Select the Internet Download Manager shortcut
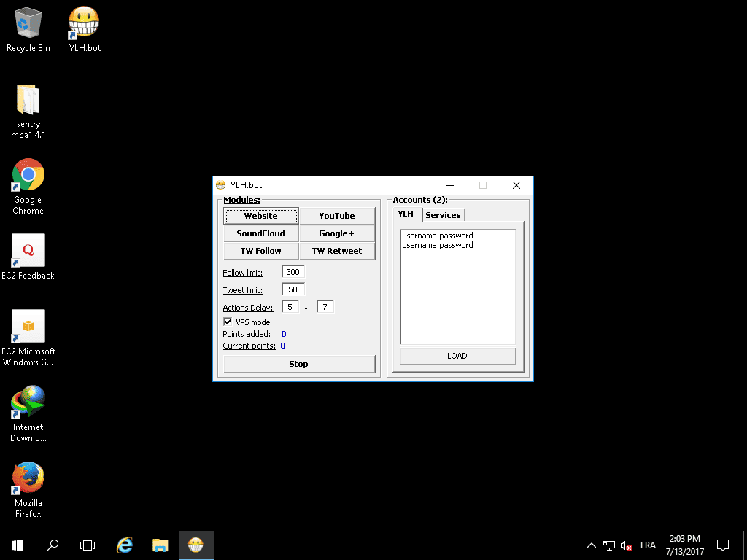The width and height of the screenshot is (747, 560). tap(28, 414)
